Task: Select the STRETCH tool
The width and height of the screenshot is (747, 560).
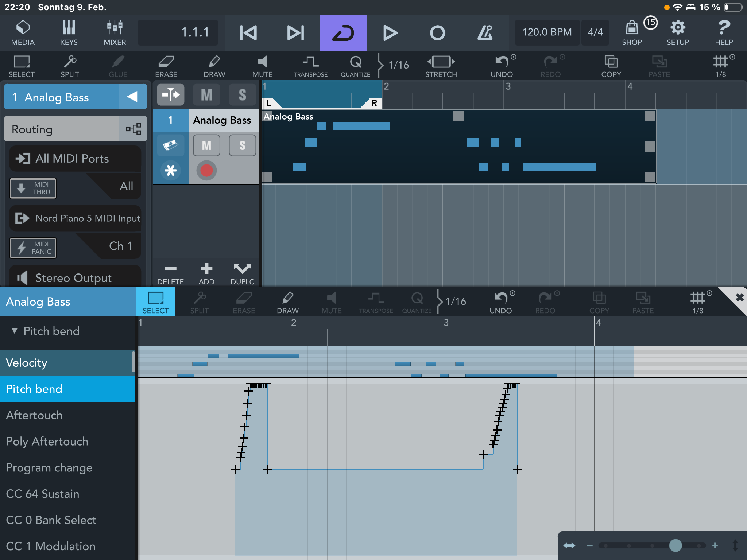Action: click(441, 66)
